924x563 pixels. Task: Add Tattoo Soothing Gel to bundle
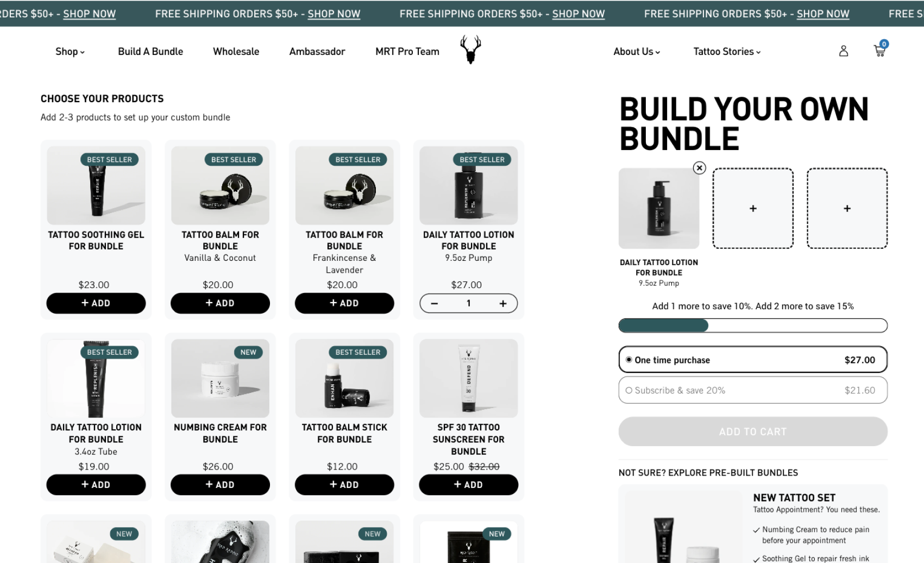click(96, 303)
